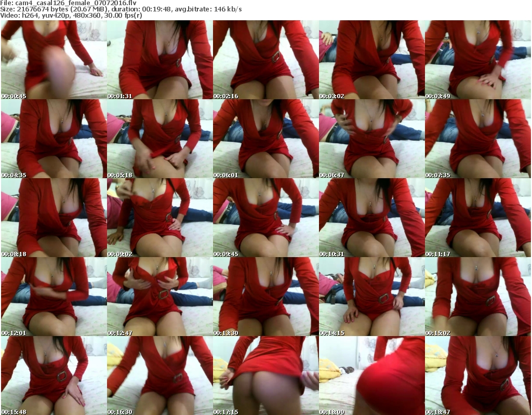
Task: Select the thumbnail stamped 00:14:15
Action: (372, 297)
